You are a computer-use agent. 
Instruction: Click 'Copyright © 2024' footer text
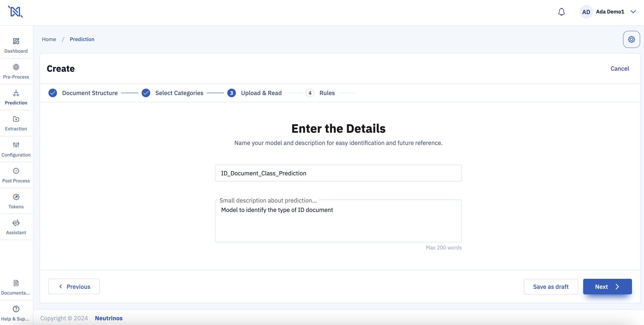[x=64, y=318]
